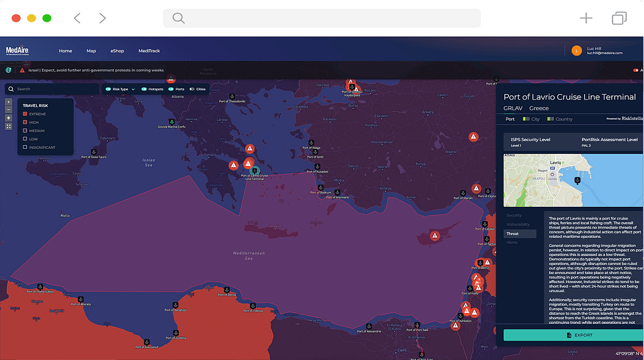The height and width of the screenshot is (360, 644).
Task: Open the Vulnerability section
Action: pyautogui.click(x=518, y=224)
